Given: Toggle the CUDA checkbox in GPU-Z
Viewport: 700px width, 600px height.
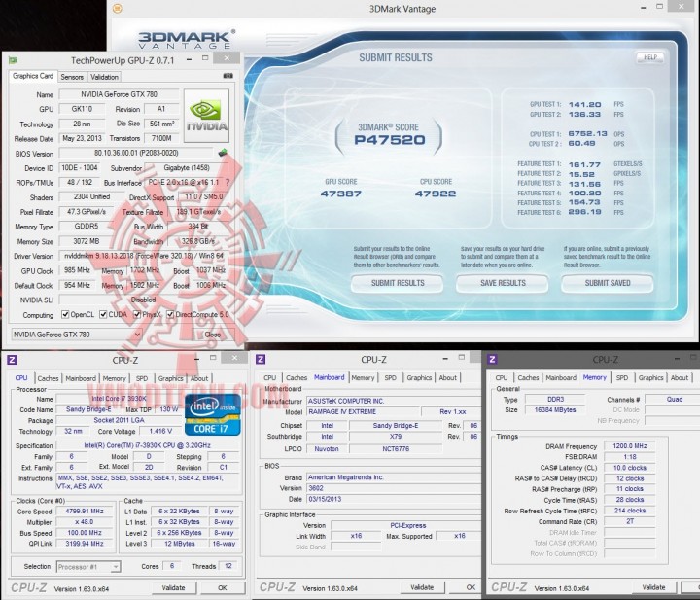Looking at the screenshot, I should (103, 315).
